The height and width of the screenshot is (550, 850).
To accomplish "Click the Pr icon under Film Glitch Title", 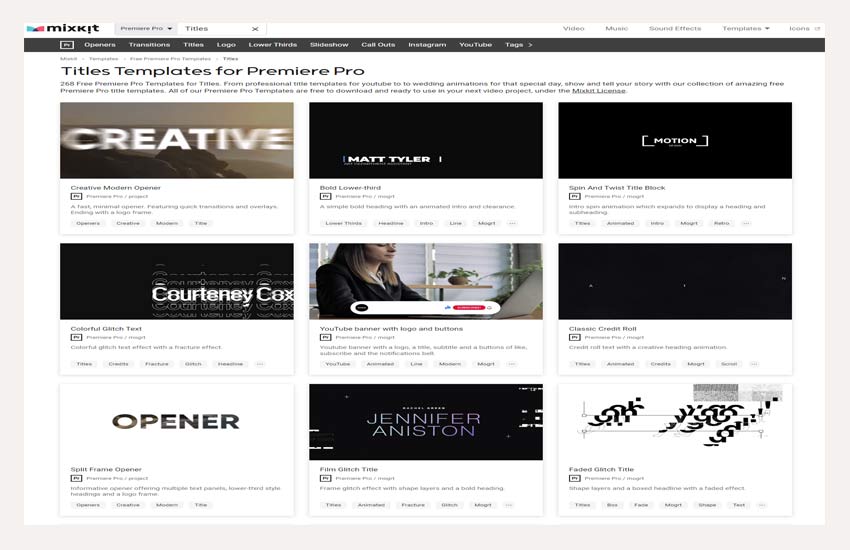I will pyautogui.click(x=325, y=478).
